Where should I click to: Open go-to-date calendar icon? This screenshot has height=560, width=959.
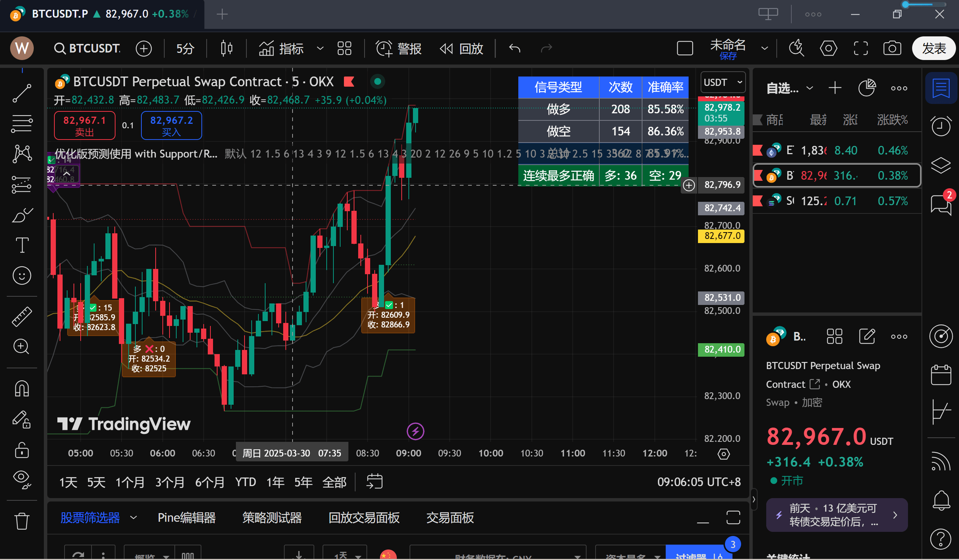[x=374, y=482]
